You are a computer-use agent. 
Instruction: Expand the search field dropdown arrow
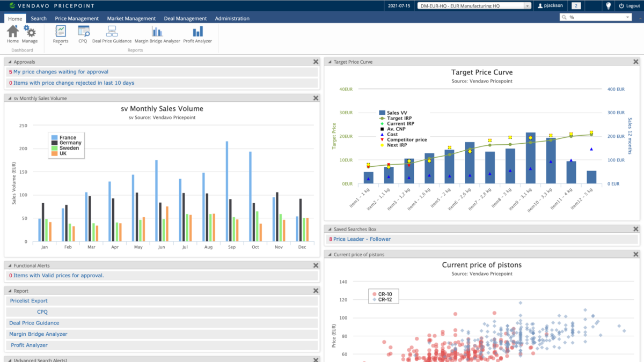tap(628, 17)
